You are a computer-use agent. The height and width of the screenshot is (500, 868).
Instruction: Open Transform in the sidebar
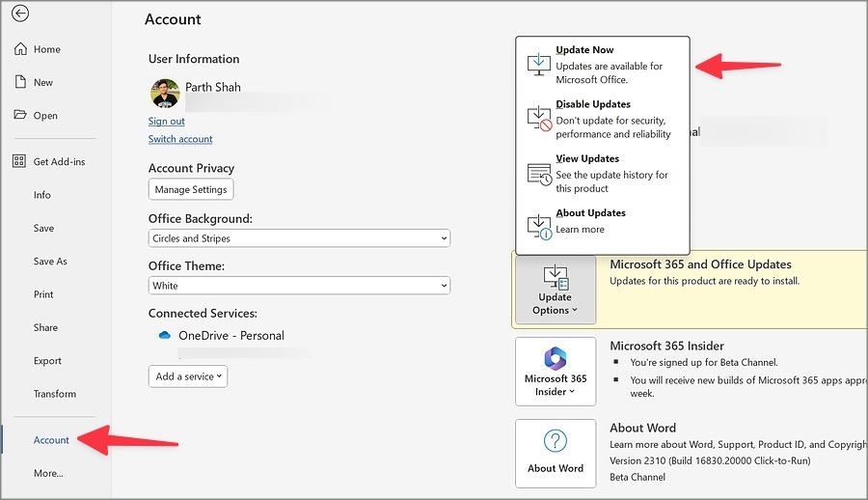(55, 394)
